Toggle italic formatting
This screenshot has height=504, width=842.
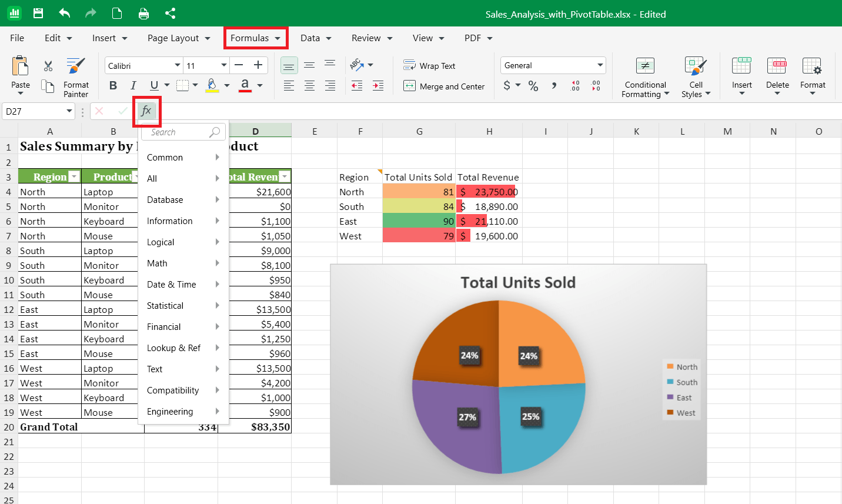coord(133,85)
